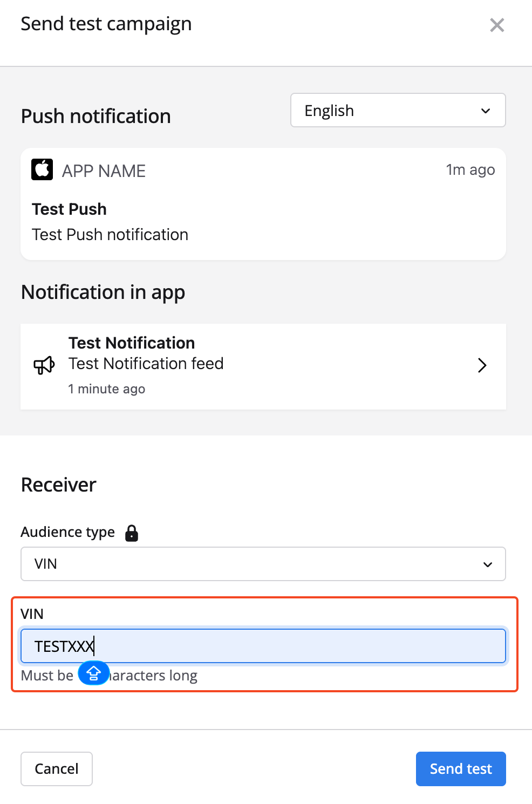Image resolution: width=532 pixels, height=804 pixels.
Task: Click the Must be characters long hint
Action: (154, 676)
